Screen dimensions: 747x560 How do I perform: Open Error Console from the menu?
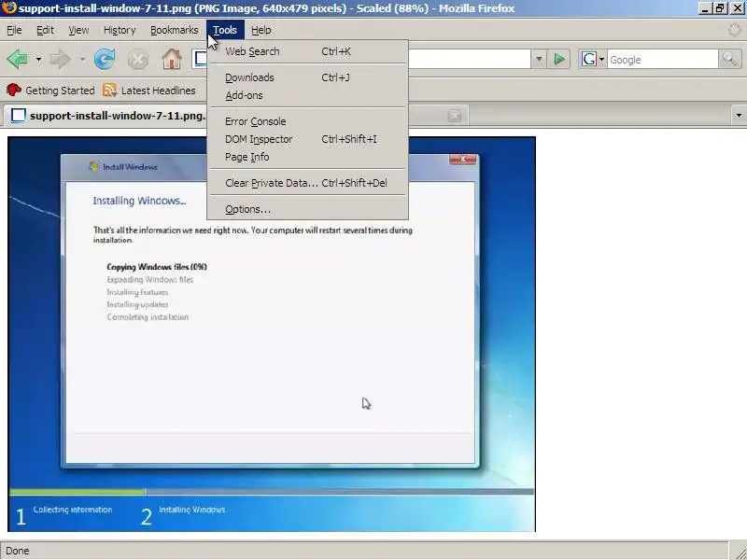tap(307, 121)
